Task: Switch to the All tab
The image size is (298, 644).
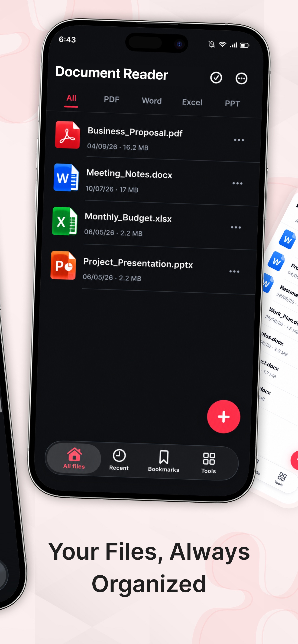Action: [71, 98]
